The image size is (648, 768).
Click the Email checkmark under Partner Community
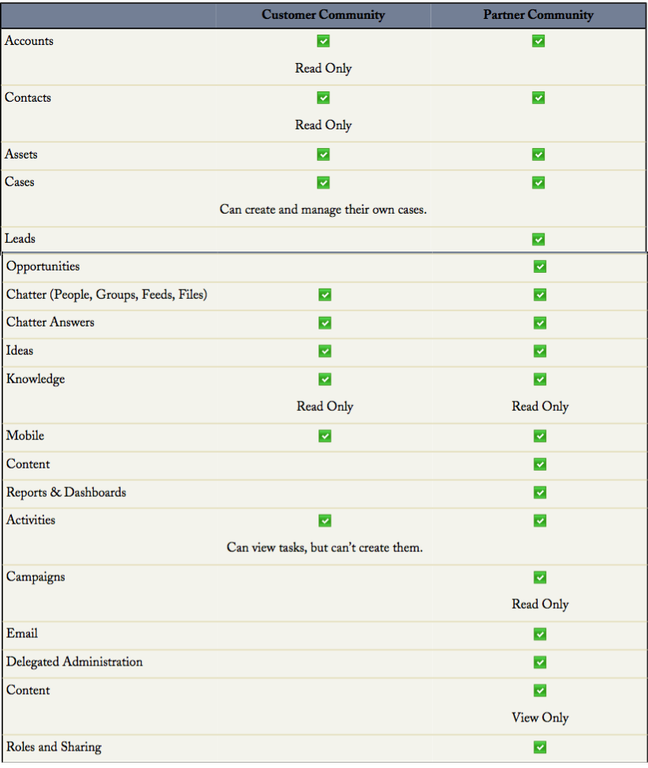pos(540,634)
